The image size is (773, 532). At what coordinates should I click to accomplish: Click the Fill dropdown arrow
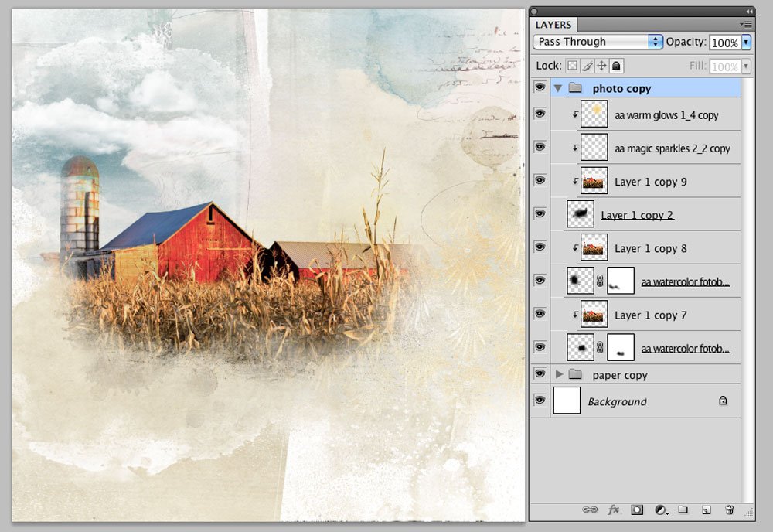tap(747, 66)
